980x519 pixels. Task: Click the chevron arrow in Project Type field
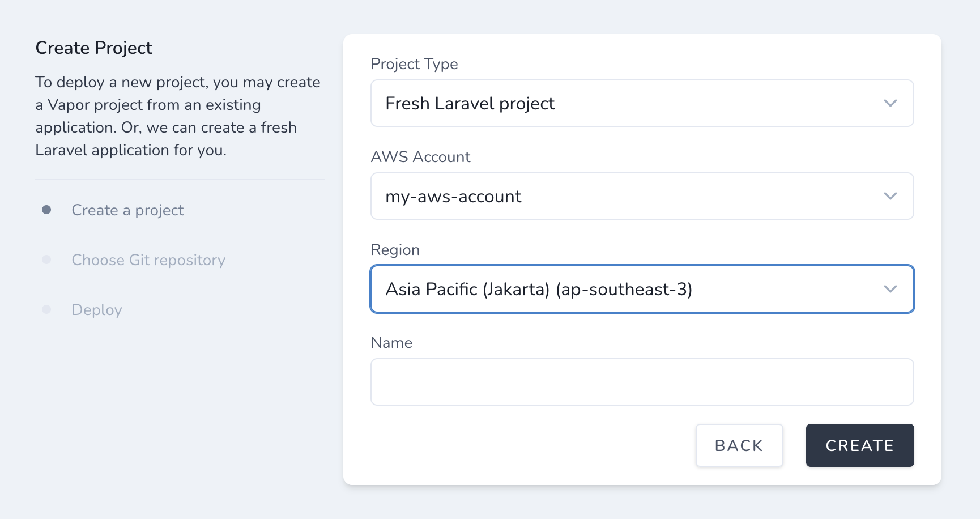(890, 103)
